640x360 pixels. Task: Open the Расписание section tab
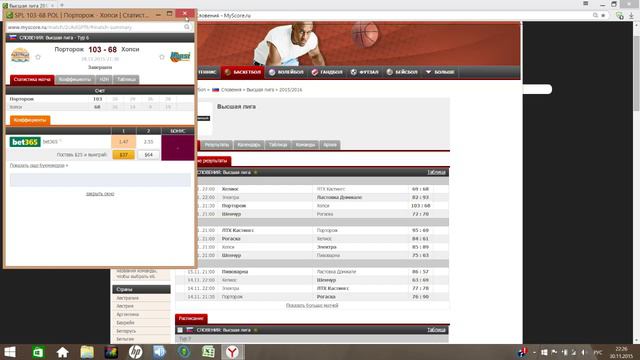click(191, 318)
